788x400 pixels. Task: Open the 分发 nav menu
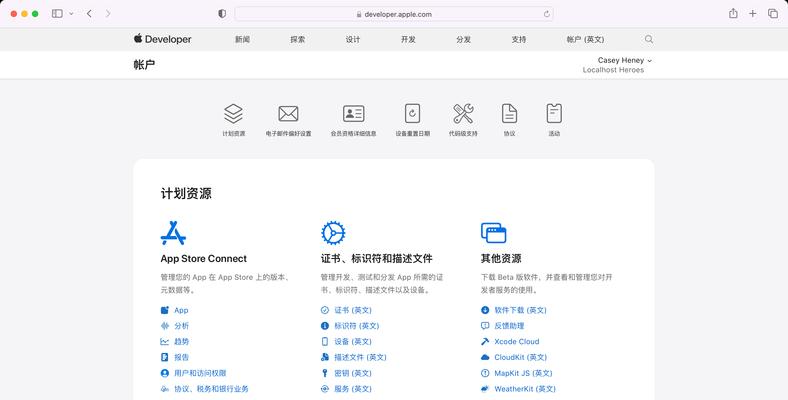point(463,39)
